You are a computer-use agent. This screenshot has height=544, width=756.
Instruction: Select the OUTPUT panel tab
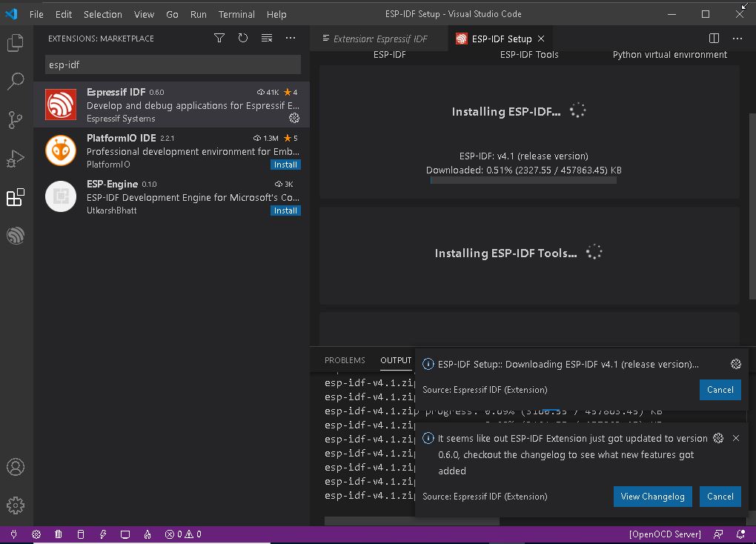(395, 360)
